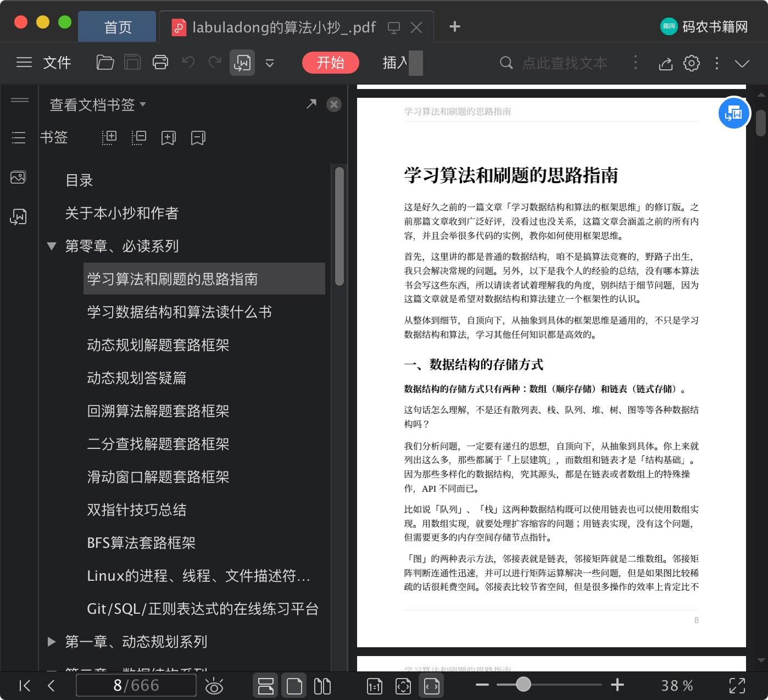Click the add bookmark icon
This screenshot has width=768, height=700.
[168, 137]
